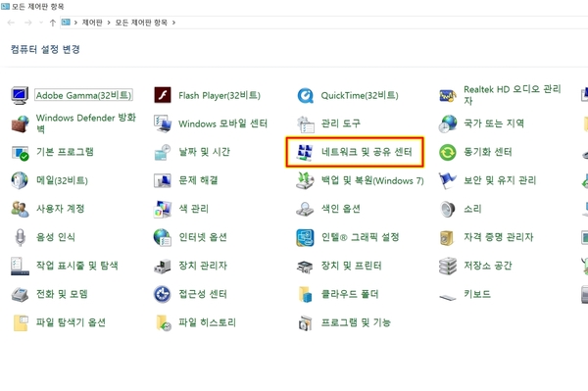The width and height of the screenshot is (588, 391).
Task: Open 장치 관리자 text link
Action: coord(203,266)
